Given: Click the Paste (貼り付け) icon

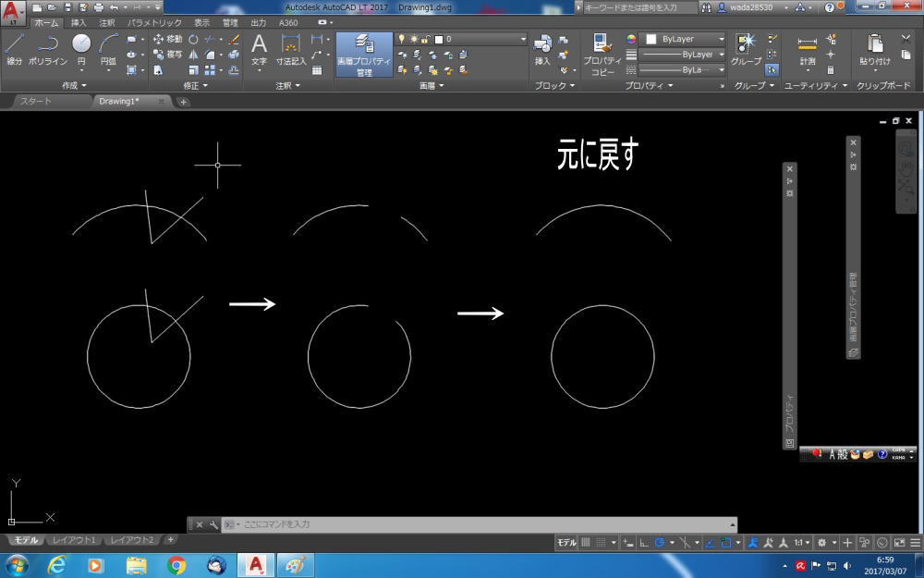Looking at the screenshot, I should pyautogui.click(x=875, y=49).
